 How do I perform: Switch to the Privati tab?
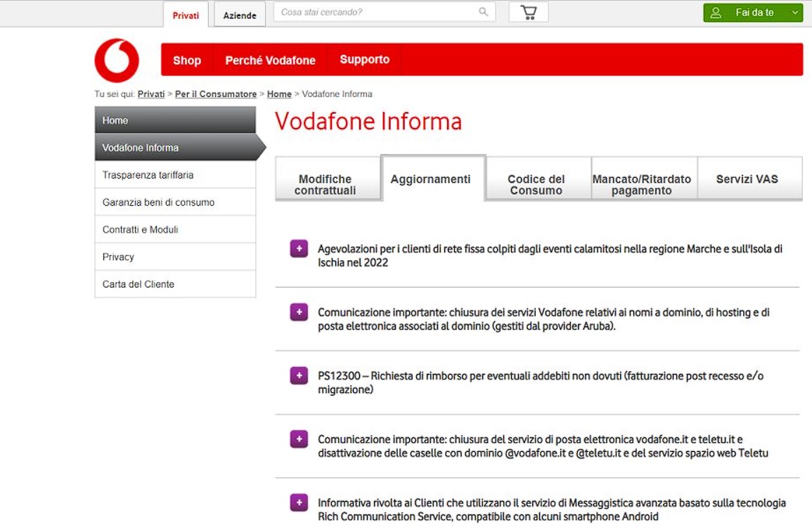(186, 15)
